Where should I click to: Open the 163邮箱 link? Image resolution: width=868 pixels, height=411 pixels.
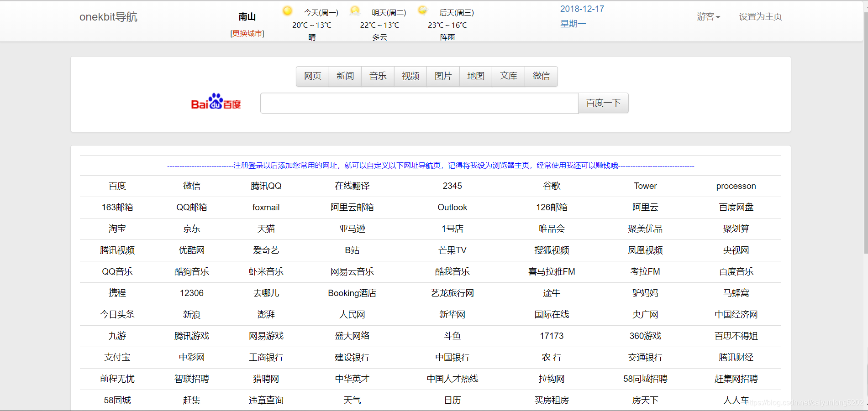point(117,208)
